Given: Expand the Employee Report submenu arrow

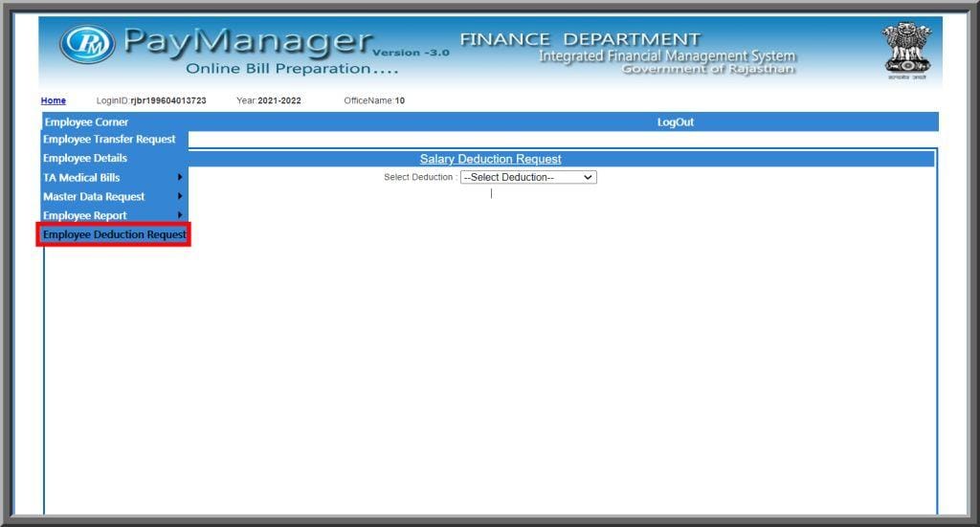Looking at the screenshot, I should (x=180, y=215).
